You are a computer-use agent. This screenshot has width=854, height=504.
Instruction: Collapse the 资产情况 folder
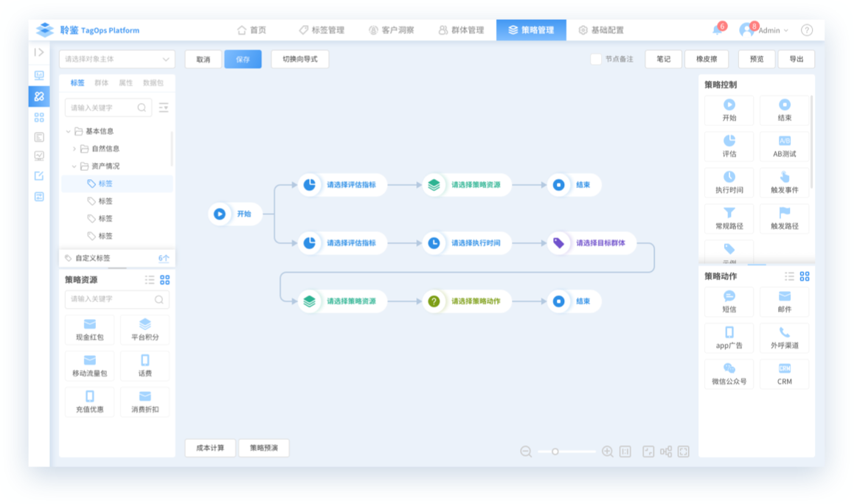click(74, 166)
